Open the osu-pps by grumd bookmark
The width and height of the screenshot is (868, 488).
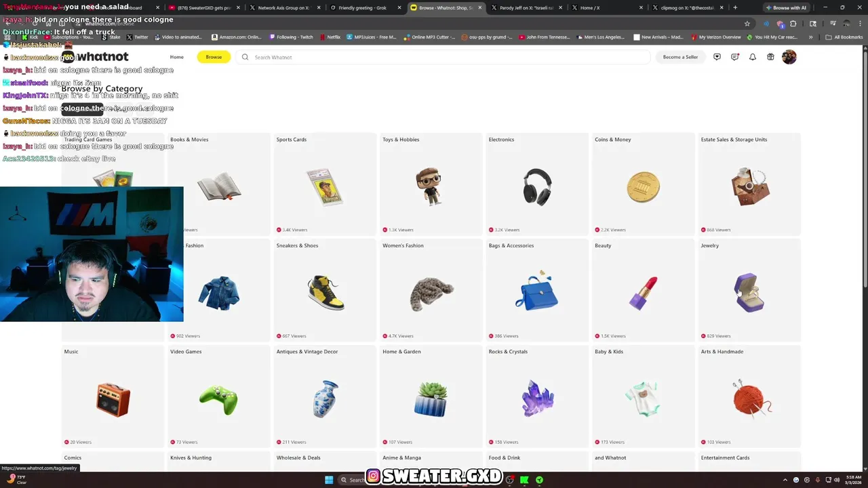pos(487,37)
